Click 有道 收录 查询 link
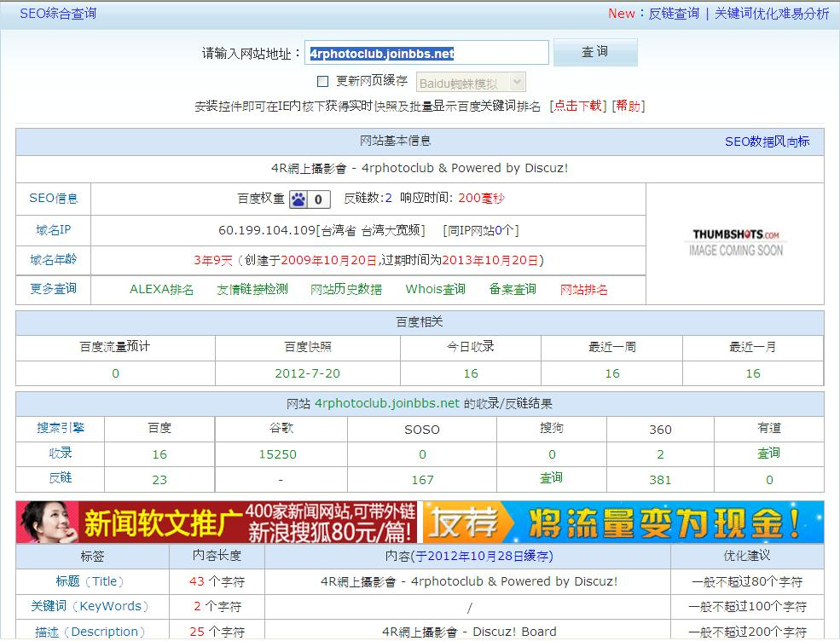This screenshot has height=641, width=840. pos(768,453)
